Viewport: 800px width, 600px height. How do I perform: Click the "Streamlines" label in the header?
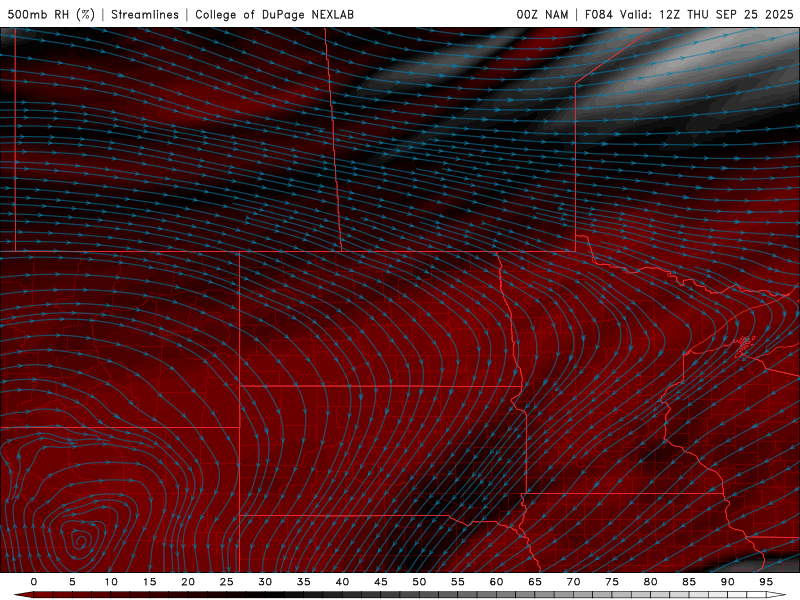click(x=145, y=14)
